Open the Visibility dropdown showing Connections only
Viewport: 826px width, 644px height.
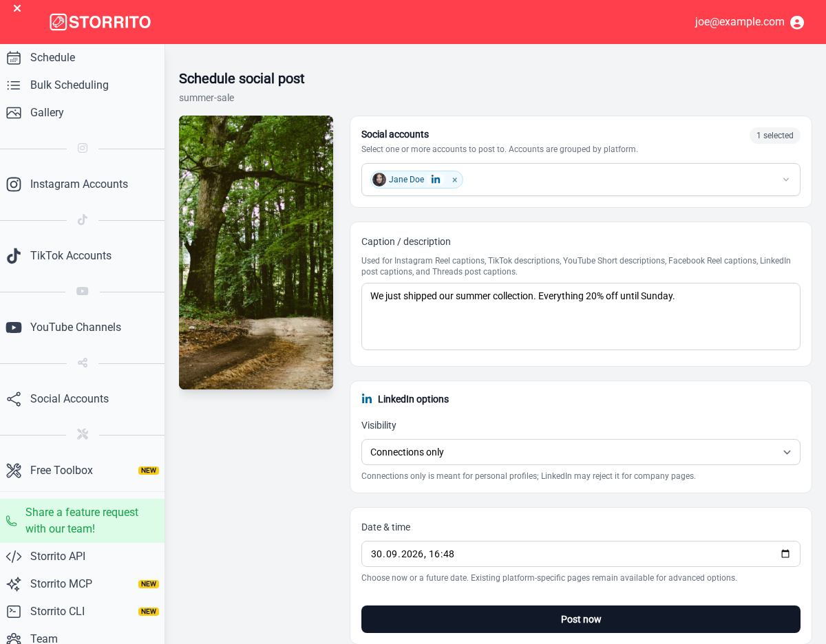(581, 452)
